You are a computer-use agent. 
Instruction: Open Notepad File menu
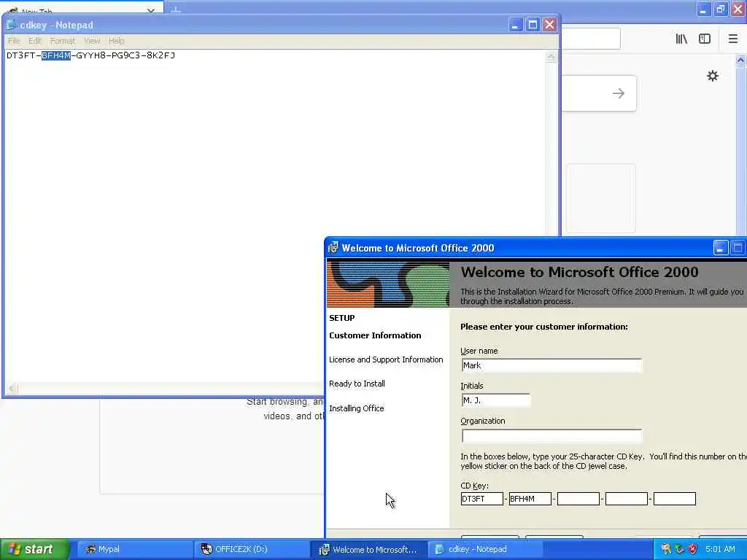tap(14, 41)
